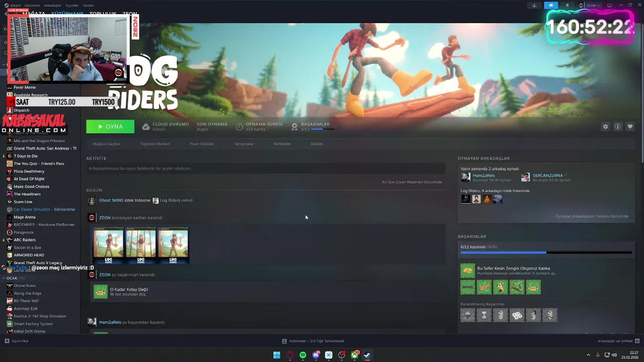Open the Oyunlar menu
Viewport: 644px width, 362px height.
72,6
